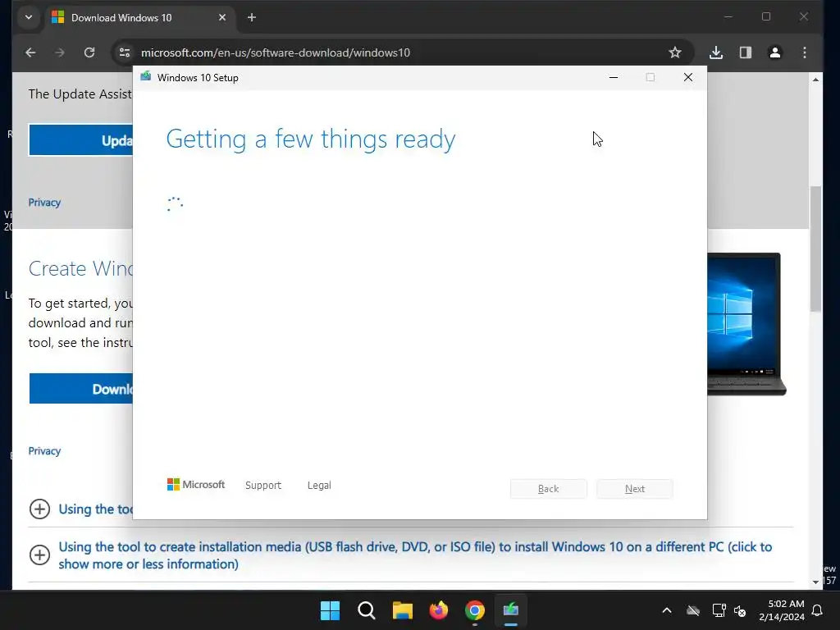Bookmark this page with the star icon
The width and height of the screenshot is (840, 630).
point(674,52)
